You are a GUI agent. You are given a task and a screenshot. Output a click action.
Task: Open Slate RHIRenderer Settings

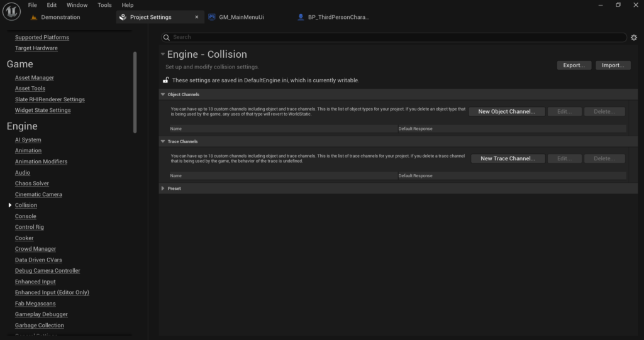click(50, 99)
